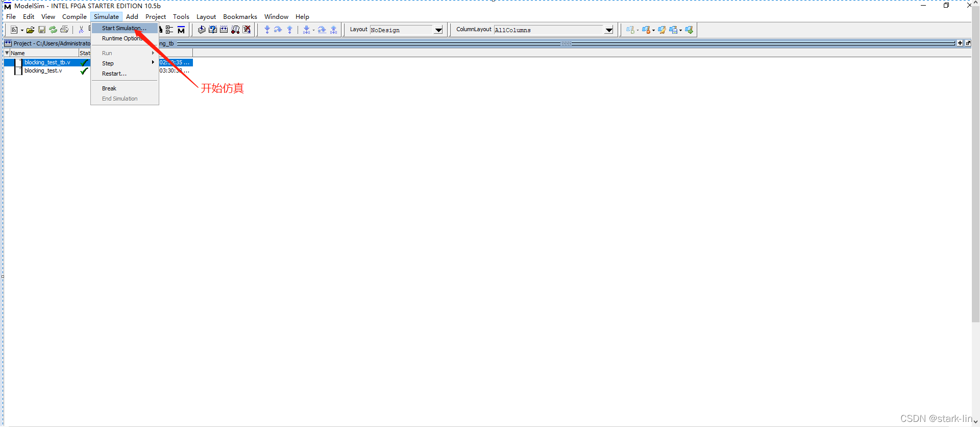Click the Name column header
The image size is (980, 427).
[44, 53]
